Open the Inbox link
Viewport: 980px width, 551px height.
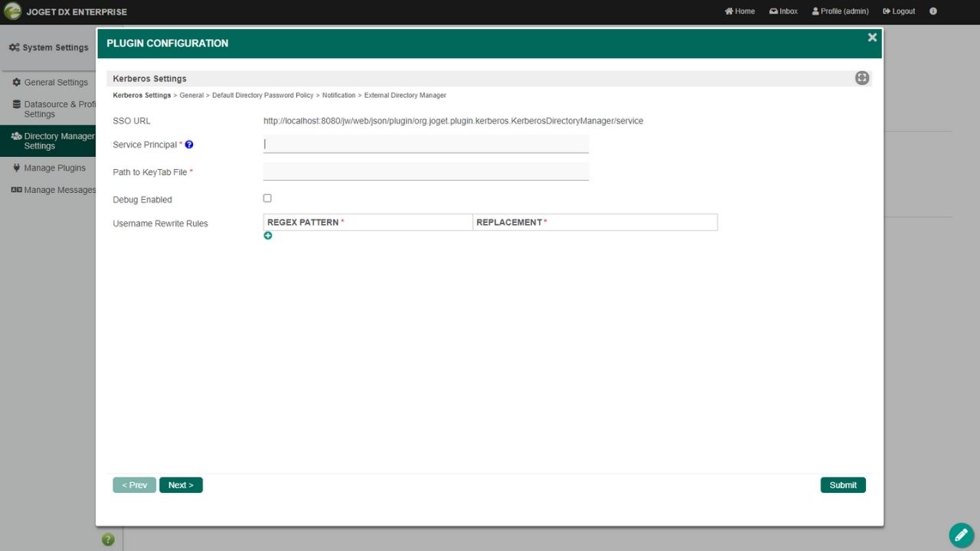click(783, 11)
